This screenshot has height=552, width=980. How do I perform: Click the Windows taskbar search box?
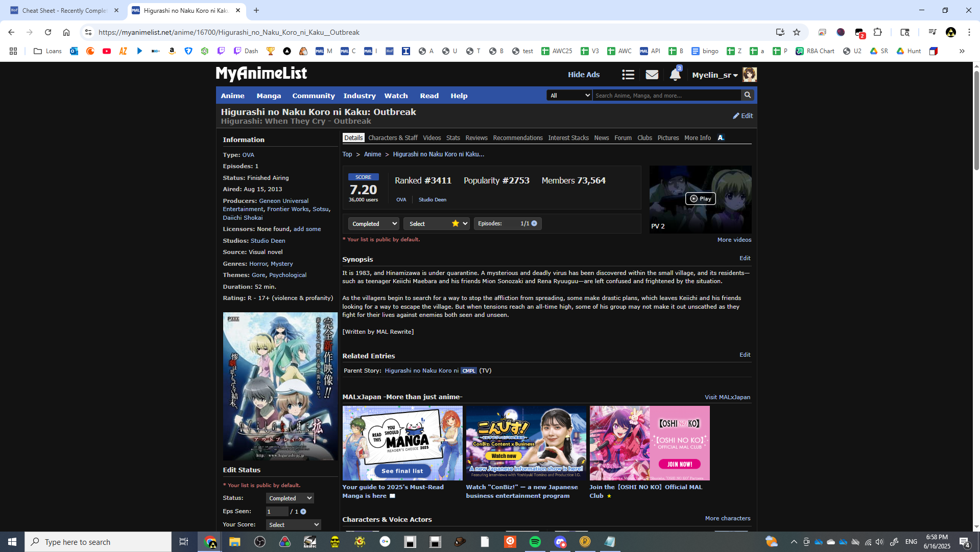(98, 542)
